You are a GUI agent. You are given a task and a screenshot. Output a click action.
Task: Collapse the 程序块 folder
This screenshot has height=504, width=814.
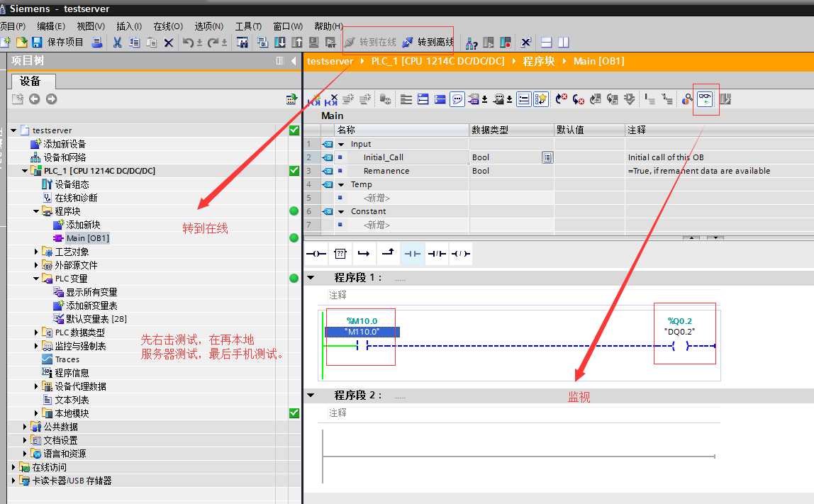click(36, 211)
